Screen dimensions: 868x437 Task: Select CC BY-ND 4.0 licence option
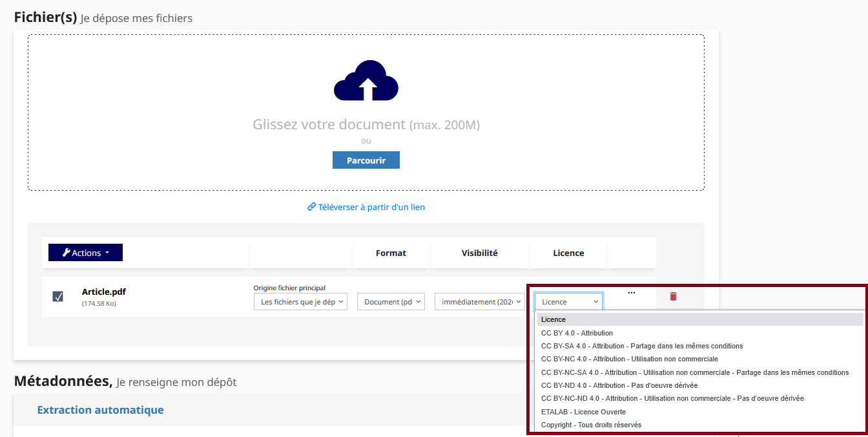coord(619,385)
